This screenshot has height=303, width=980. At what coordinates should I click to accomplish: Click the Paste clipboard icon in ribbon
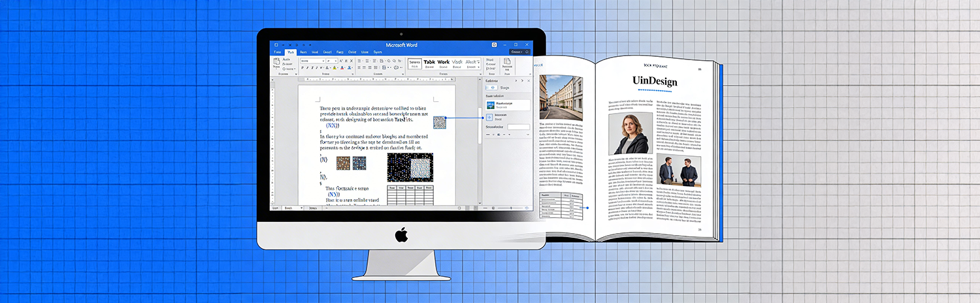pyautogui.click(x=276, y=63)
